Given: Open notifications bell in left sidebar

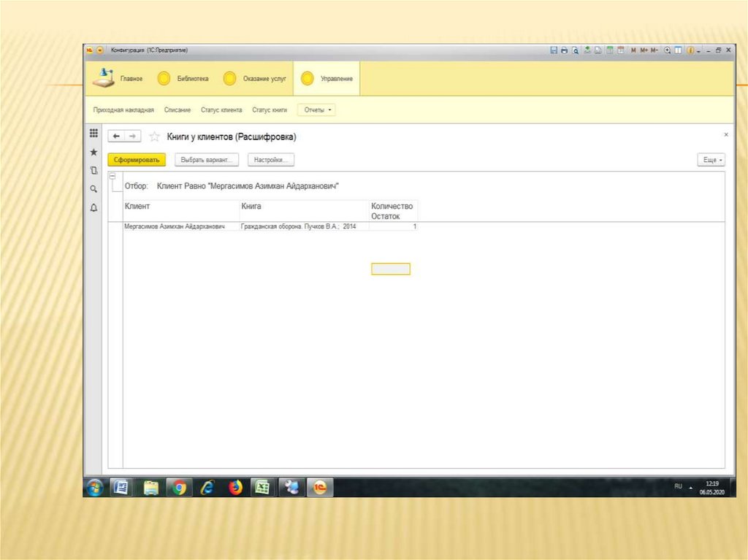Looking at the screenshot, I should click(x=93, y=208).
